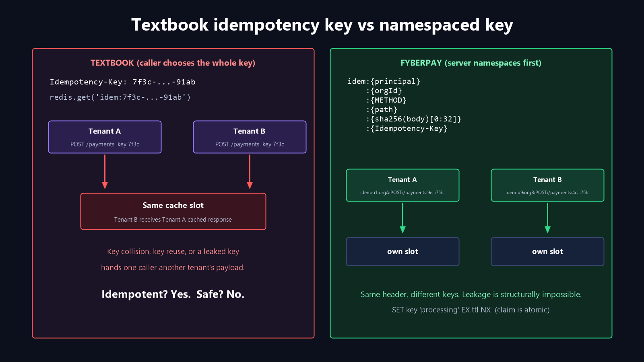Click "Same header, different keys. Leakage is structurally impossible."
The image size is (644, 362).
[x=471, y=294]
